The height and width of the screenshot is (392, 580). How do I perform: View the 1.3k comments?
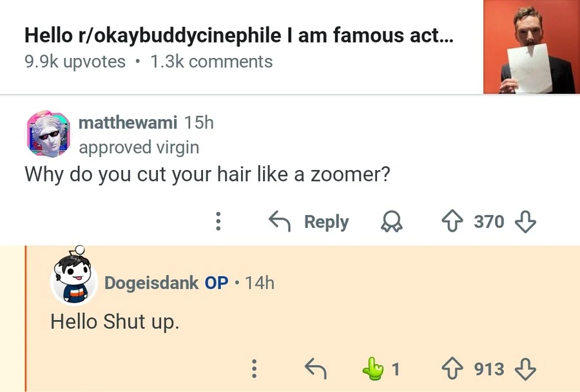[x=211, y=62]
